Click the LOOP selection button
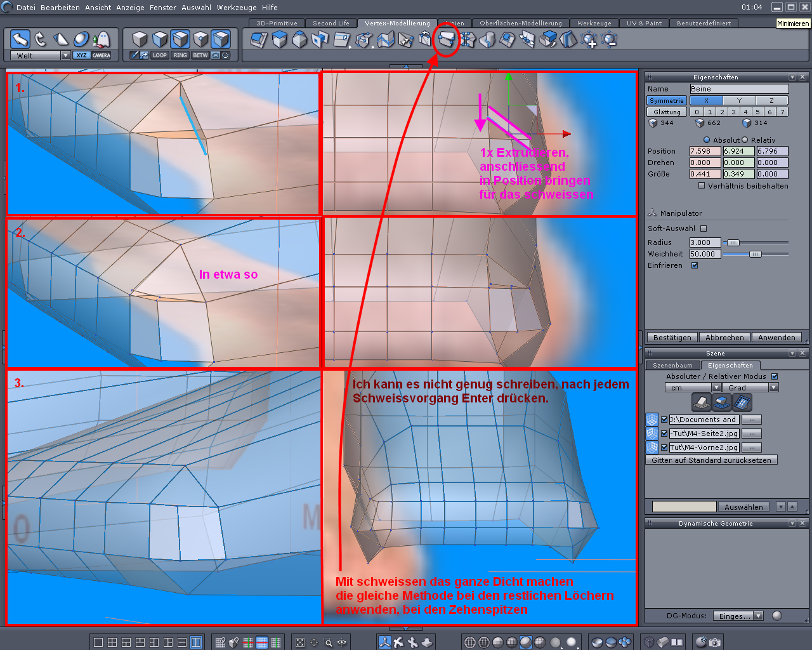Screen dimensions: 812x650 click(160, 55)
